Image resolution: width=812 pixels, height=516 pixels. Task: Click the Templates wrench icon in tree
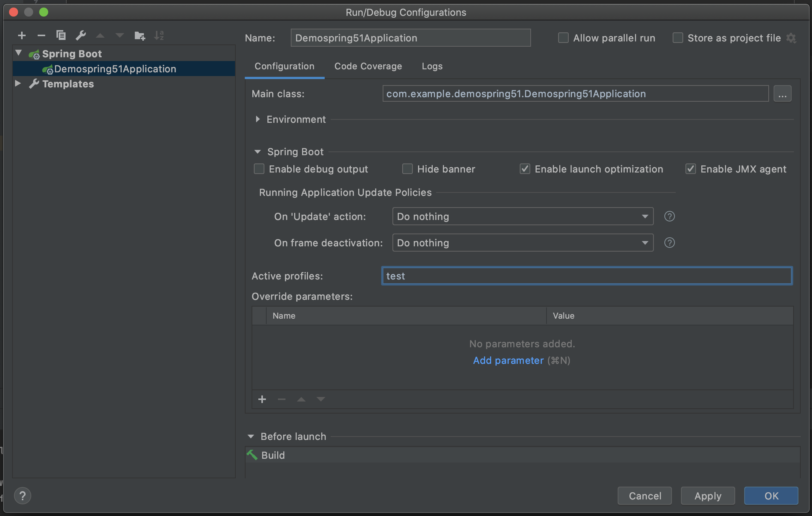tap(34, 84)
